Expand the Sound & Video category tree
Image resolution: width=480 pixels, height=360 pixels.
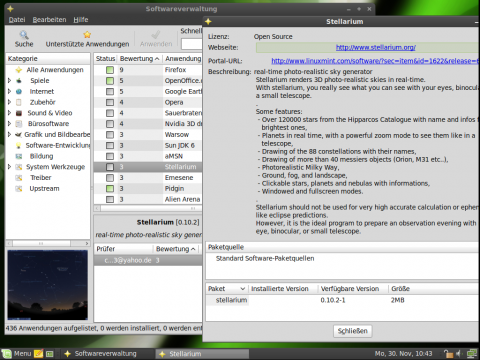(x=9, y=113)
